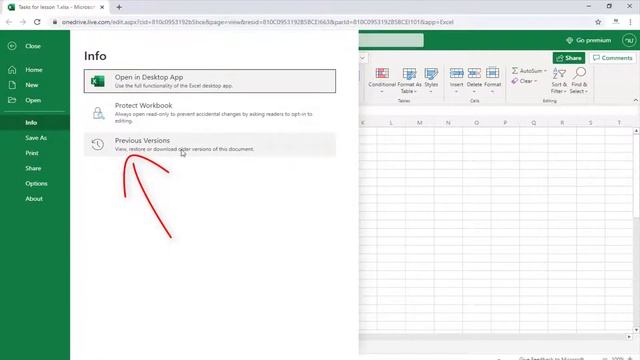Screen dimensions: 640x360
Task: Collapse the ribbon with the chevron
Action: point(635,100)
